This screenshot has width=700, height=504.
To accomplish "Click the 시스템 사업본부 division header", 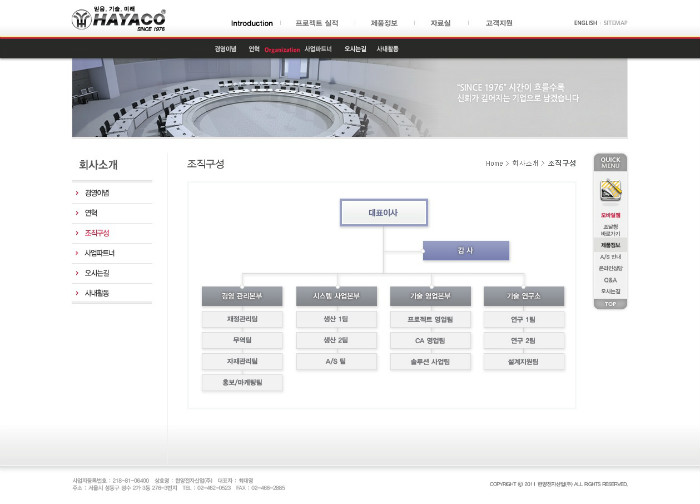I will click(336, 296).
